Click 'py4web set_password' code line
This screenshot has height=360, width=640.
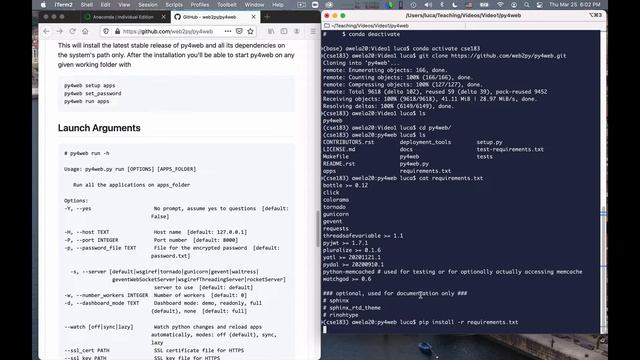[x=93, y=93]
